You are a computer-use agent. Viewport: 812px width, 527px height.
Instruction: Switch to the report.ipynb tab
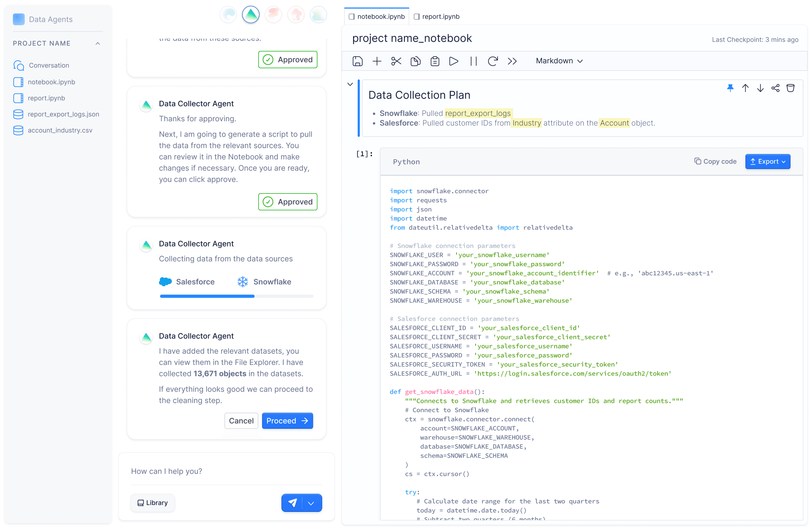coord(437,16)
